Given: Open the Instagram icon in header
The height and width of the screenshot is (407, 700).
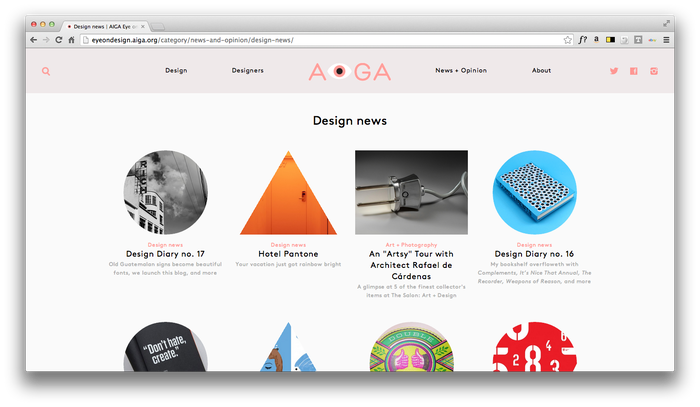Looking at the screenshot, I should 654,71.
